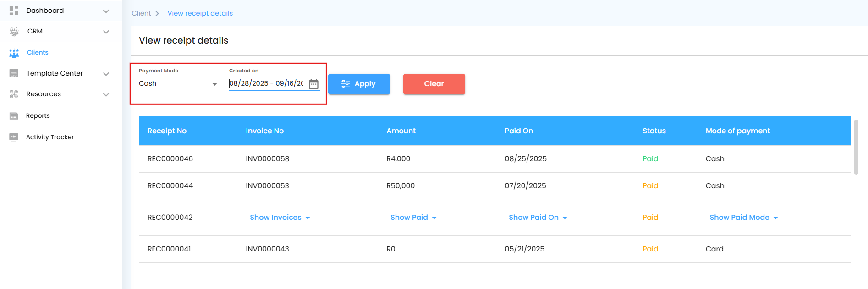868x289 pixels.
Task: Click green Paid status for REC0000046
Action: (650, 158)
